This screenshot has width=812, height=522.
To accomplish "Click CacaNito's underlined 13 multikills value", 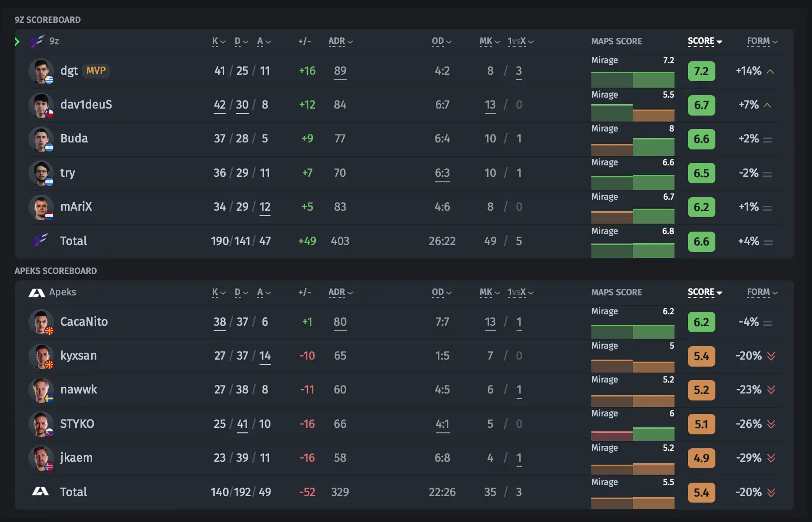I will click(490, 322).
